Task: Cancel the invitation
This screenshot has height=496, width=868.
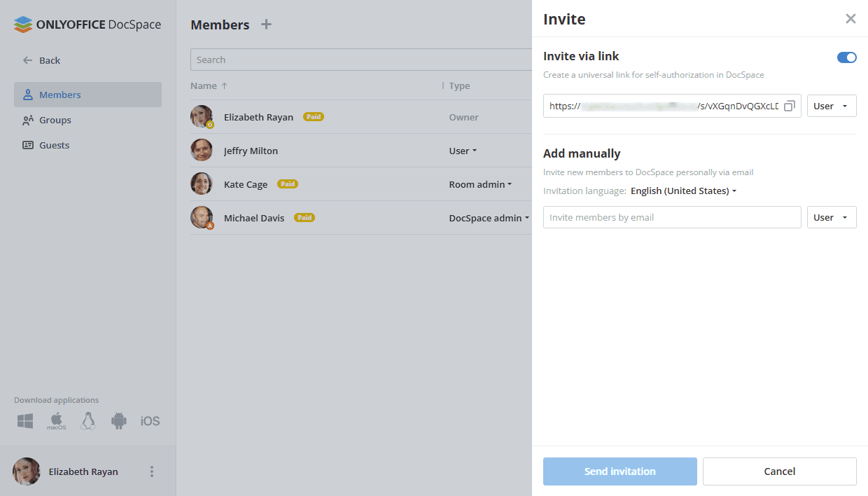Action: tap(779, 471)
